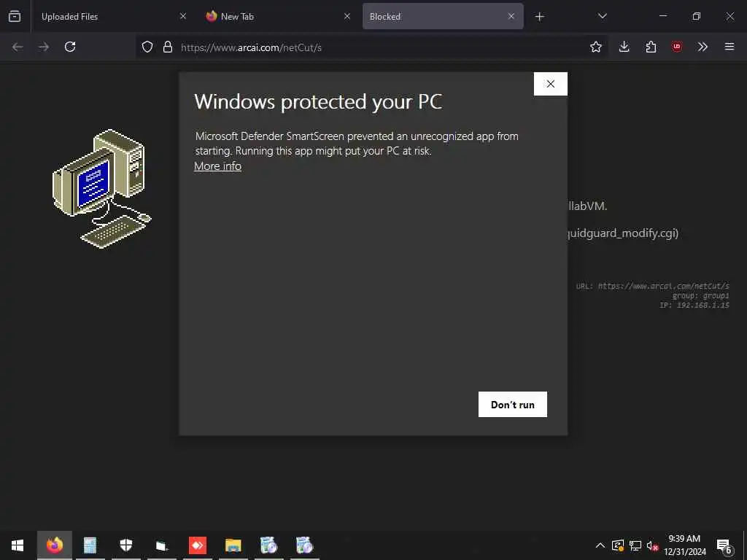Open the red AnyDesk taskbar icon
The width and height of the screenshot is (747, 560).
[197, 545]
